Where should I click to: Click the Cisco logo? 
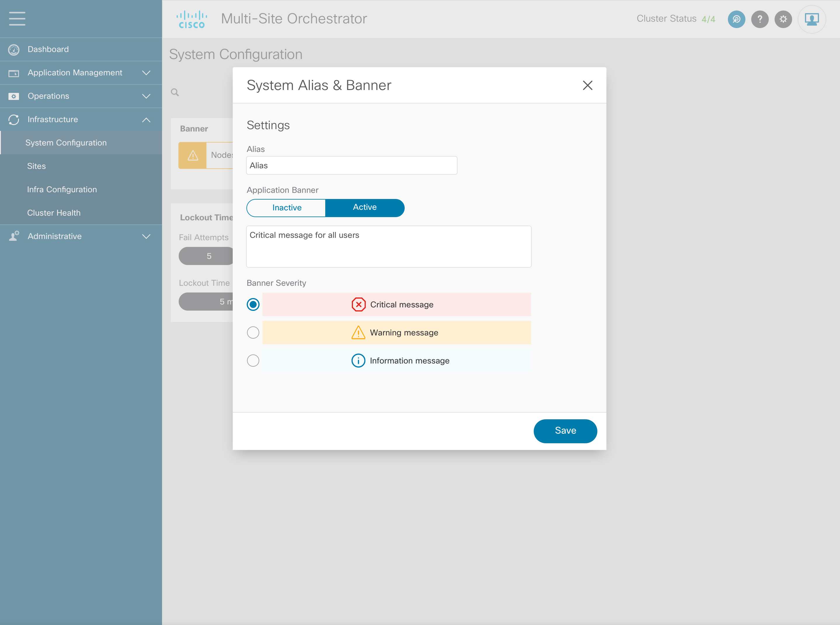pyautogui.click(x=192, y=19)
